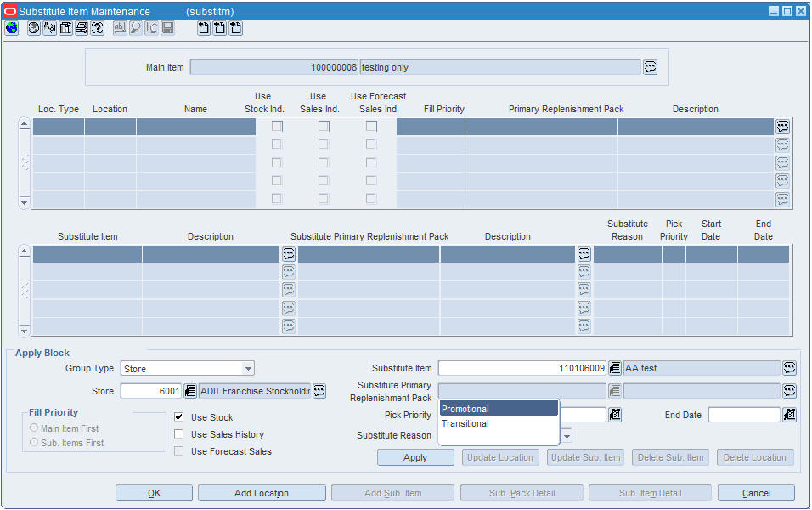The image size is (812, 510).
Task: Open the End Date calendar icon
Action: (789, 415)
